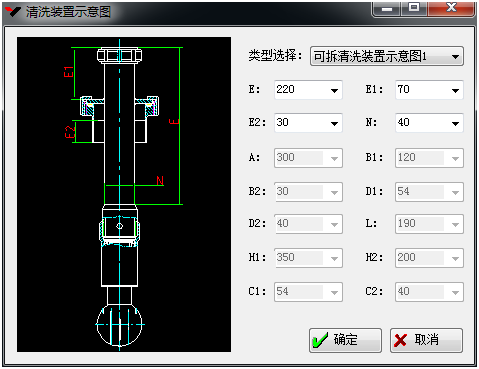Click the E field showing 220
Image resolution: width=479 pixels, height=369 pixels.
coord(308,90)
